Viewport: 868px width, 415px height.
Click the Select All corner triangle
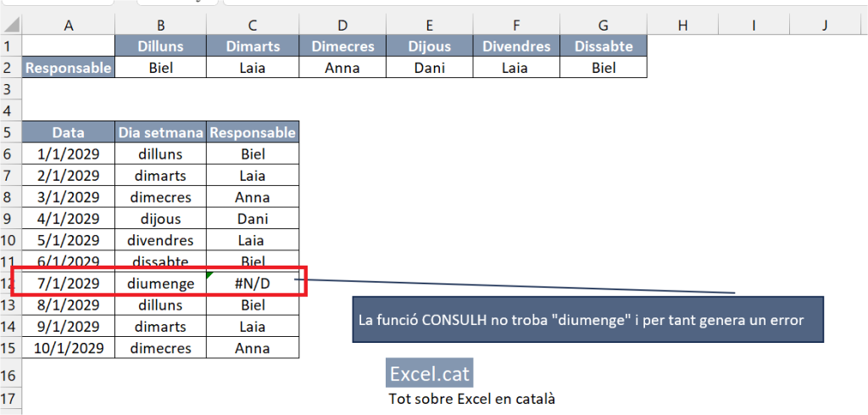11,25
